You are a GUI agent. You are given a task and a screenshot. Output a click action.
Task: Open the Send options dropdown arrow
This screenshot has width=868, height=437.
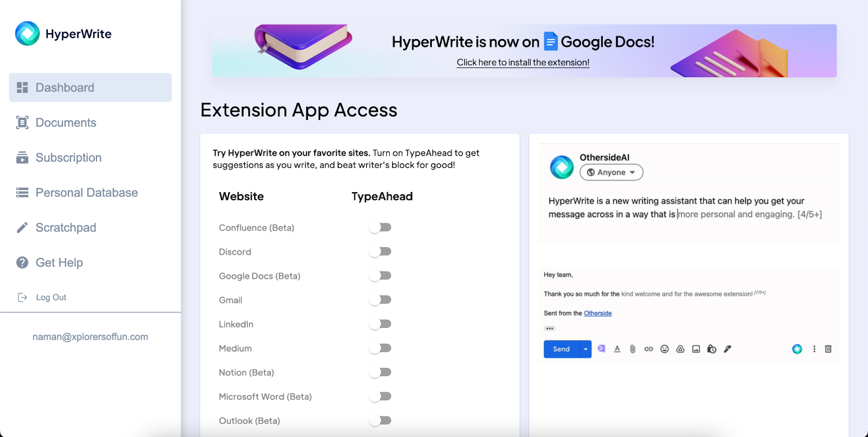[x=585, y=349]
